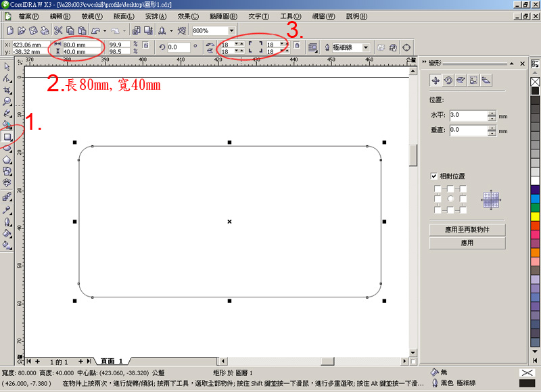The width and height of the screenshot is (541, 392).
Task: Open the undo history dropdown arrow
Action: pyautogui.click(x=105, y=30)
